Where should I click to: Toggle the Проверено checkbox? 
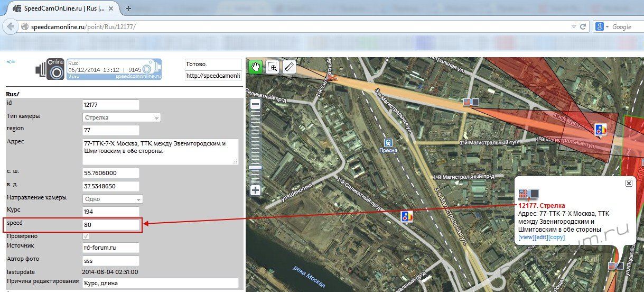point(86,236)
